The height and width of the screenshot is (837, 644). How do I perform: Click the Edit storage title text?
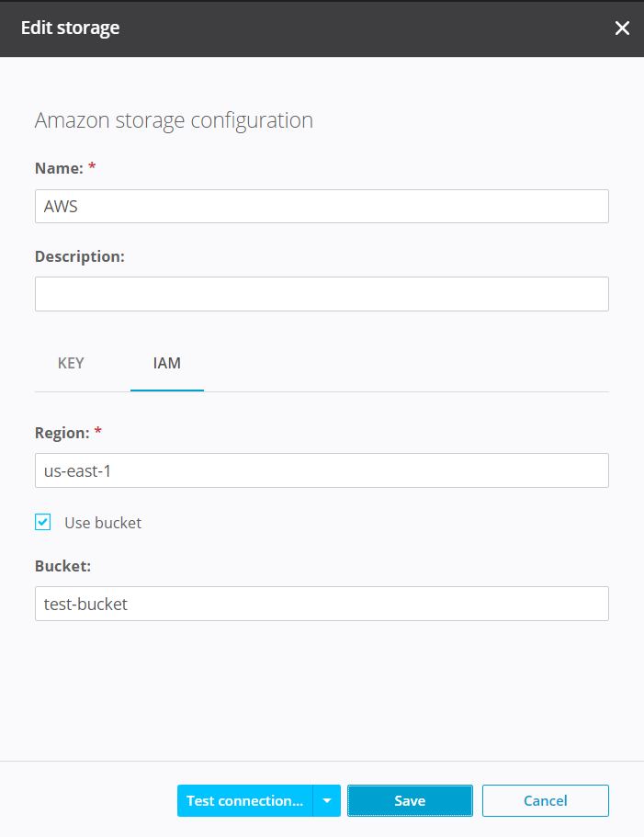click(x=71, y=28)
